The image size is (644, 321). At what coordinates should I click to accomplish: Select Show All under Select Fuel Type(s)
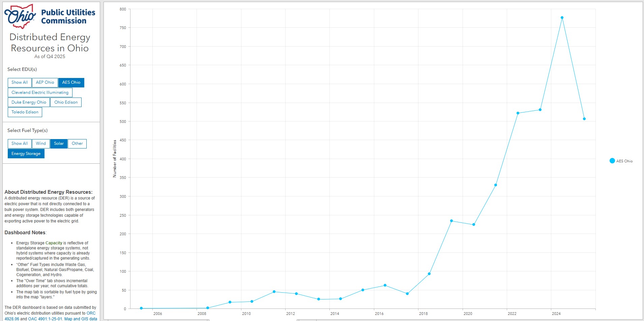click(20, 143)
